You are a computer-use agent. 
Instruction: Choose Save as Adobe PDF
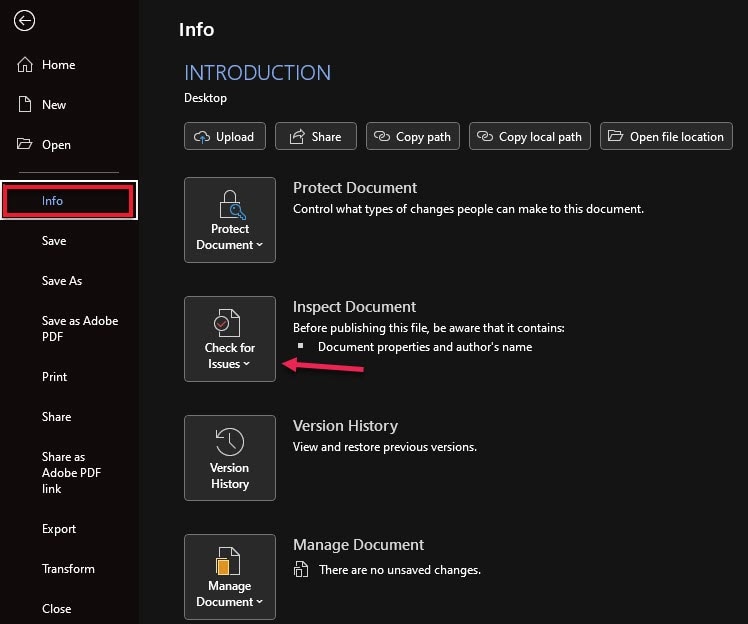point(79,329)
